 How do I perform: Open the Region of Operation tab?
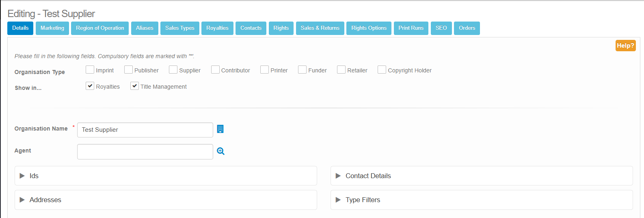(x=100, y=28)
